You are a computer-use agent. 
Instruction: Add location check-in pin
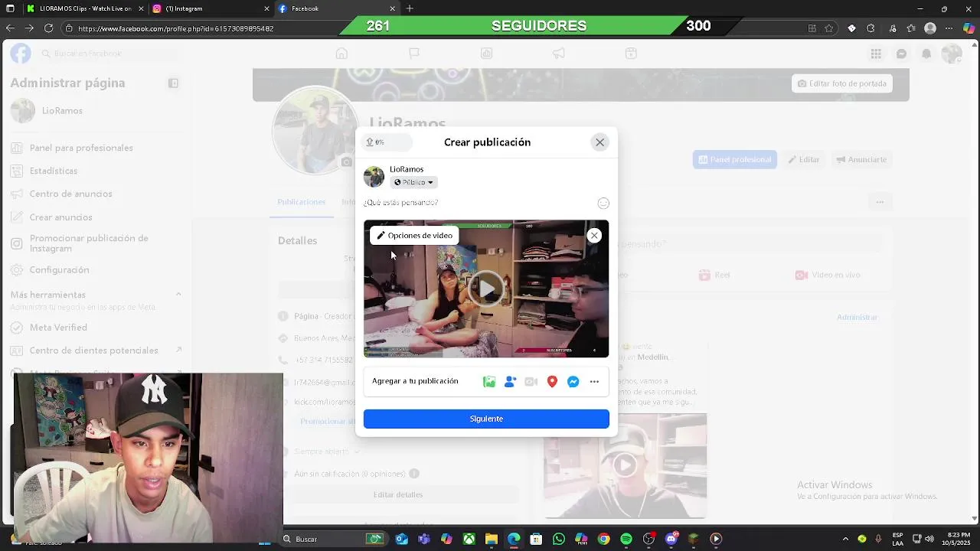pyautogui.click(x=552, y=381)
